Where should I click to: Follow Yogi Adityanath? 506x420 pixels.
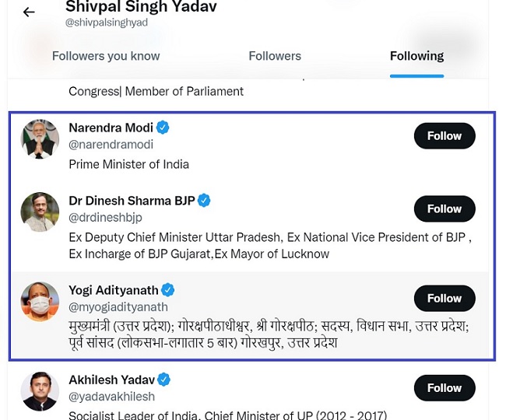point(445,298)
